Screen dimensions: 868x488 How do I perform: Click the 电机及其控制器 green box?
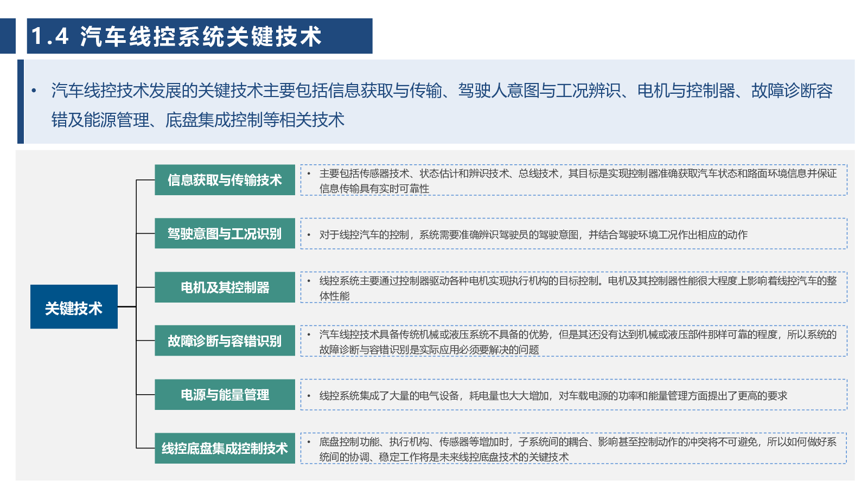point(225,287)
